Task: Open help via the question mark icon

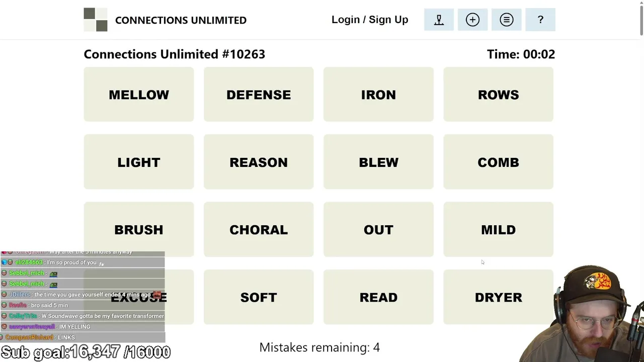Action: click(x=540, y=20)
